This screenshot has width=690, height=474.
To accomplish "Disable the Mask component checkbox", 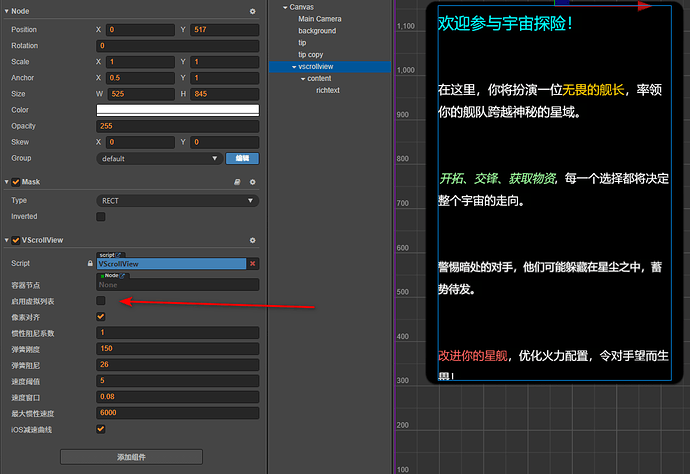I will point(16,182).
